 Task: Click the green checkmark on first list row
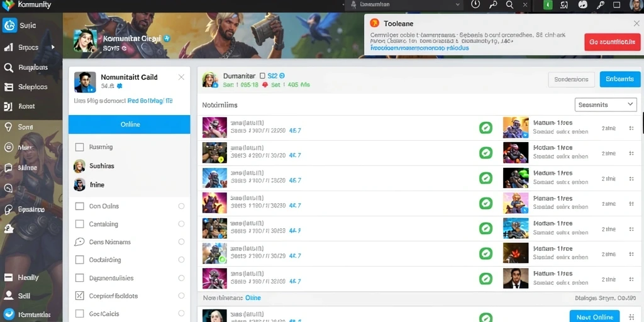coord(486,128)
